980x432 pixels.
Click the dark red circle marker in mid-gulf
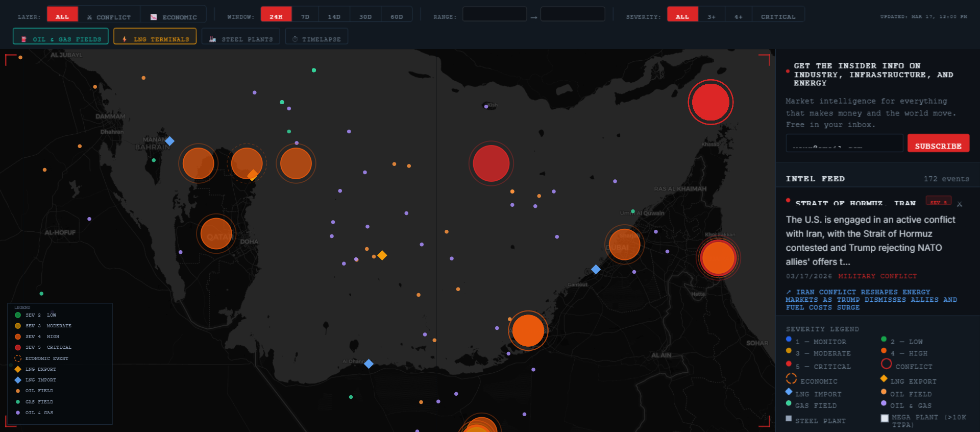coord(491,163)
